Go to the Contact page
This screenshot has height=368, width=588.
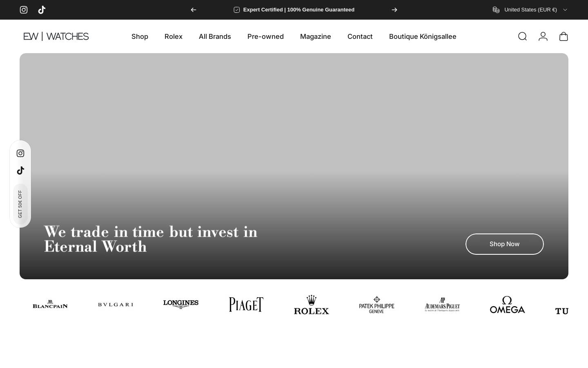pos(360,36)
